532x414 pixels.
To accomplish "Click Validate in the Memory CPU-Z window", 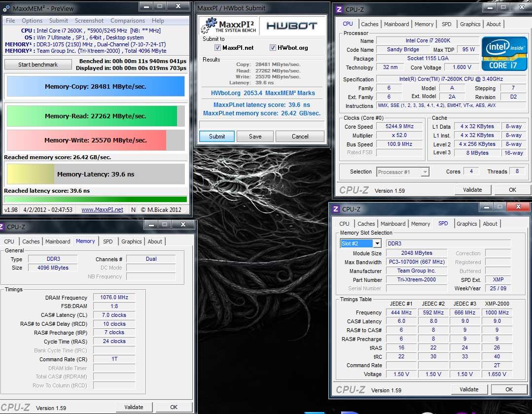I will 134,407.
